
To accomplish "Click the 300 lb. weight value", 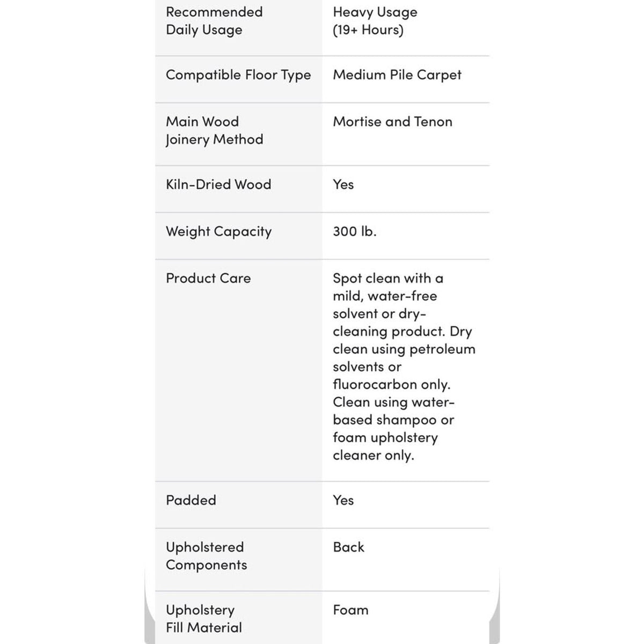I will click(355, 231).
